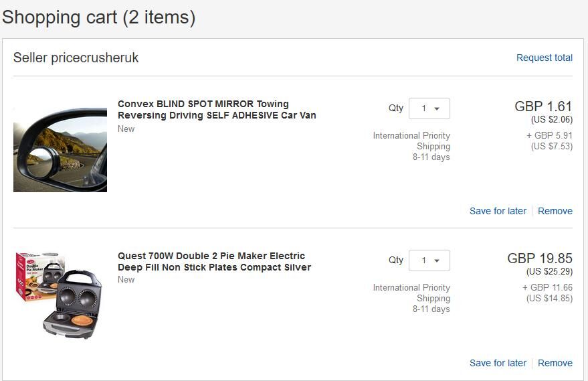Click the + GBP 11.66 shipping cost

[547, 287]
